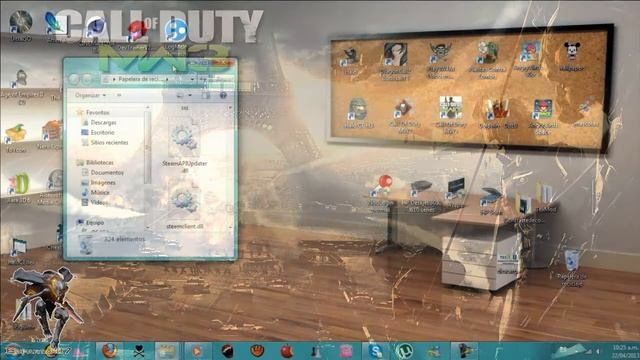Select steamclient.dll file in explorer

click(x=184, y=205)
